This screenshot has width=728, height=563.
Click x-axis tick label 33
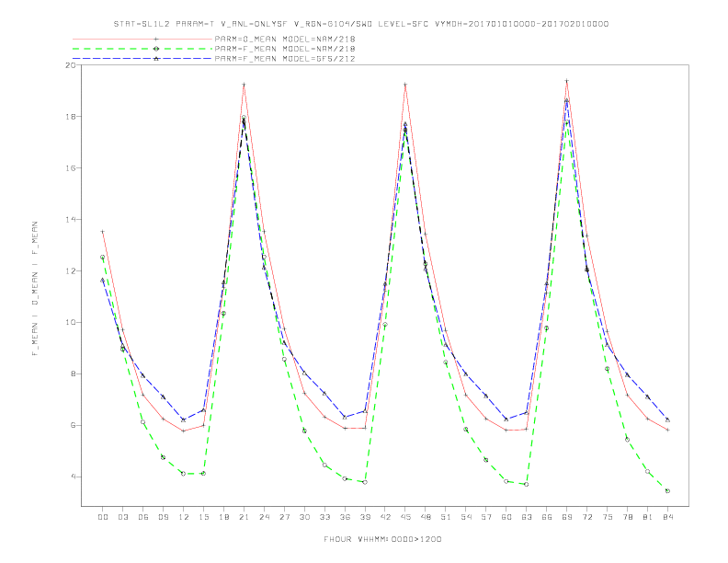click(325, 517)
